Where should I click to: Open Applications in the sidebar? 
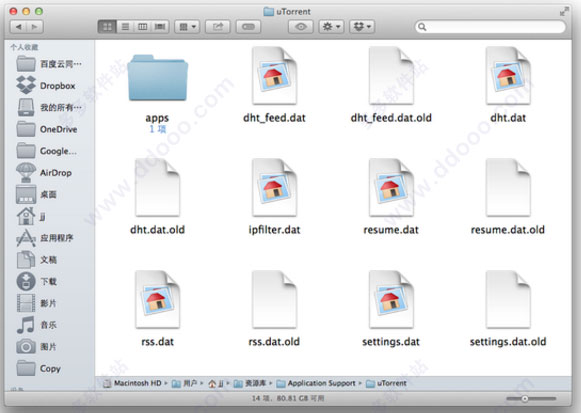45,238
